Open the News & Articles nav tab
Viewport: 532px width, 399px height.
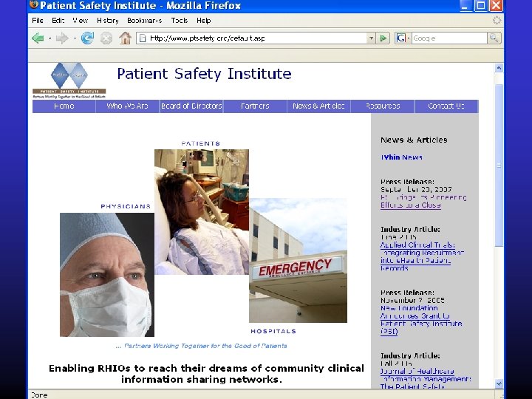tap(318, 106)
